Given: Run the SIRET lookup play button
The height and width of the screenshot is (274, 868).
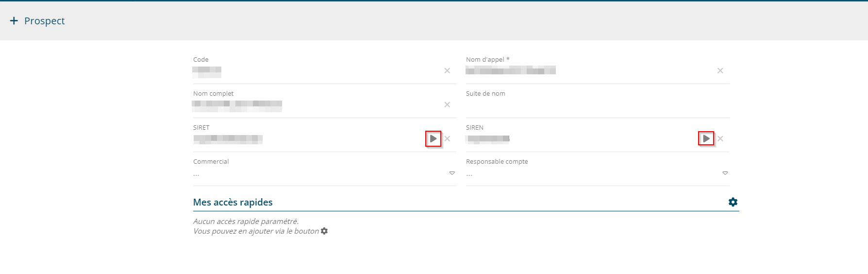Looking at the screenshot, I should 433,139.
